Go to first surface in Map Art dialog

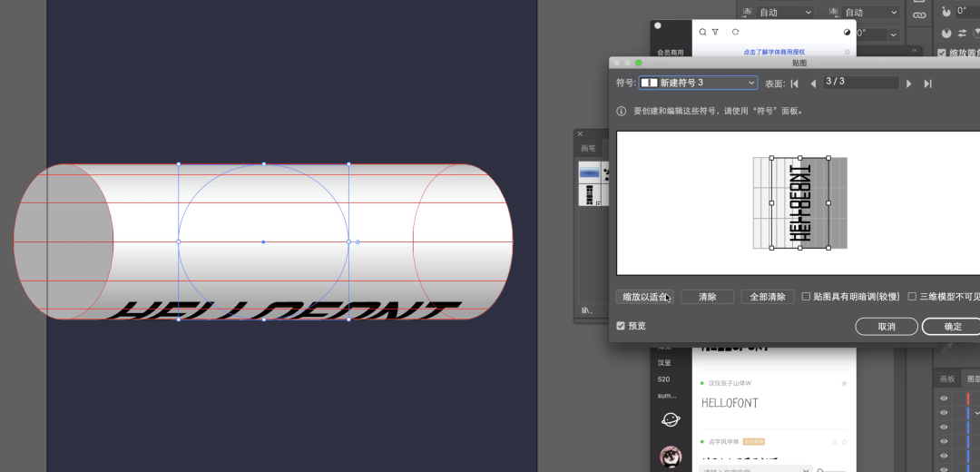tap(795, 84)
